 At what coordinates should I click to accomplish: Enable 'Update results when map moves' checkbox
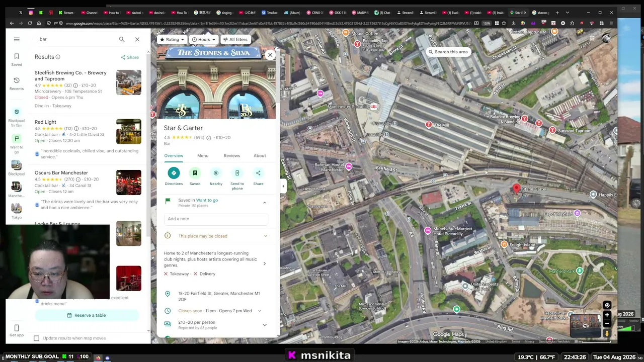click(x=36, y=338)
